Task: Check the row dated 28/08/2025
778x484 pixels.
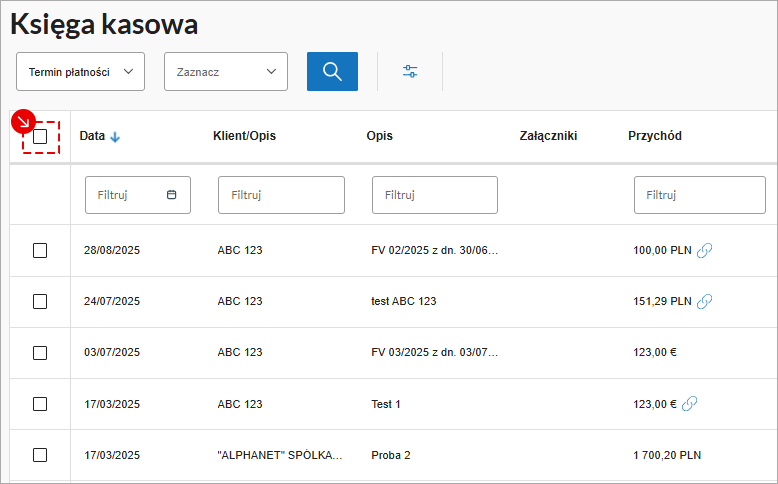Action: pos(40,250)
